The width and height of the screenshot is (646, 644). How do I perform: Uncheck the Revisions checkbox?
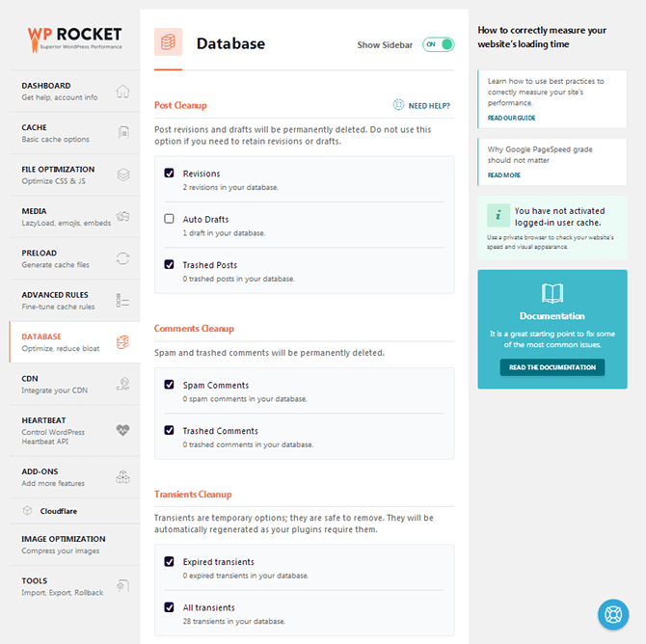coord(169,174)
